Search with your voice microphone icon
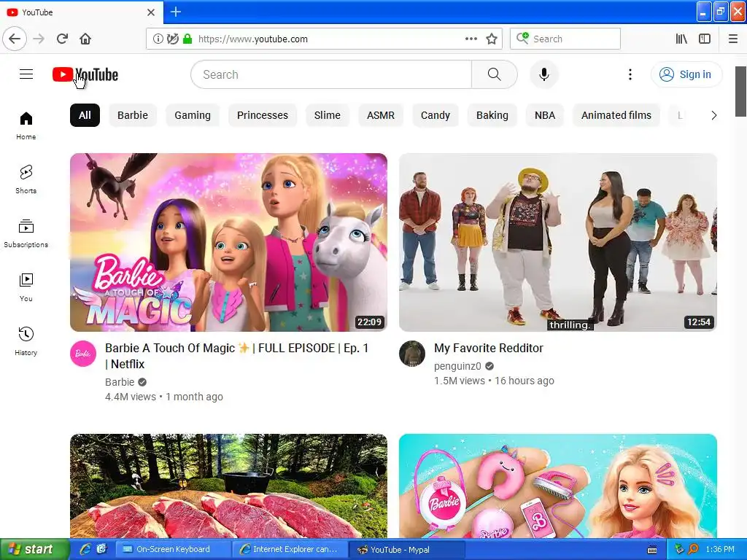 544,74
